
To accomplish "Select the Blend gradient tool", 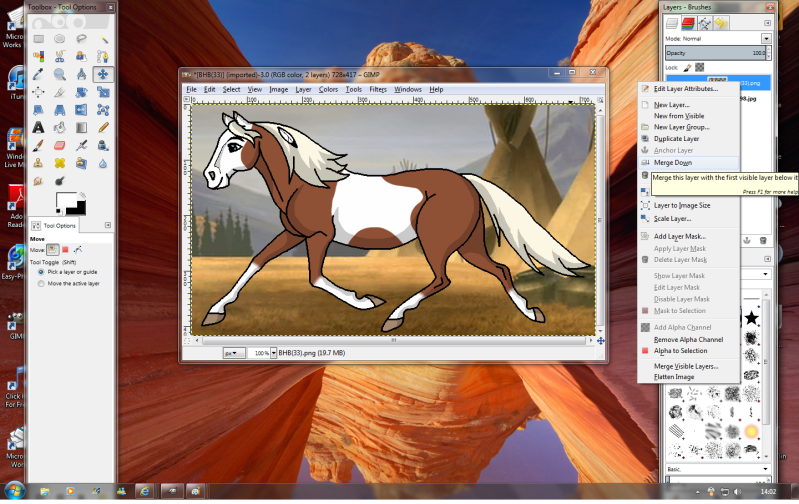I will click(81, 127).
